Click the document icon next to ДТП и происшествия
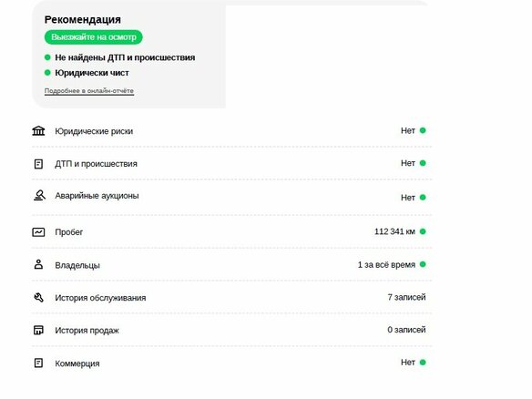Viewport: 532px width, 399px height. coord(38,164)
